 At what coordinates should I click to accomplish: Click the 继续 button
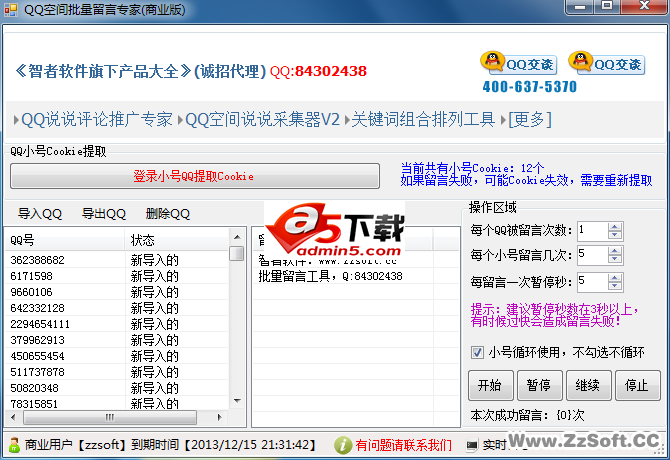click(x=588, y=385)
